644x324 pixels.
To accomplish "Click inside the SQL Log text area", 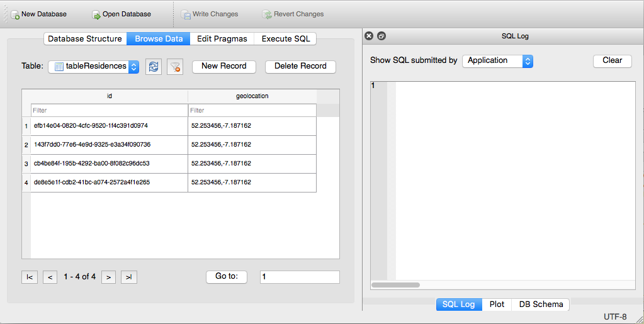I will [x=516, y=181].
